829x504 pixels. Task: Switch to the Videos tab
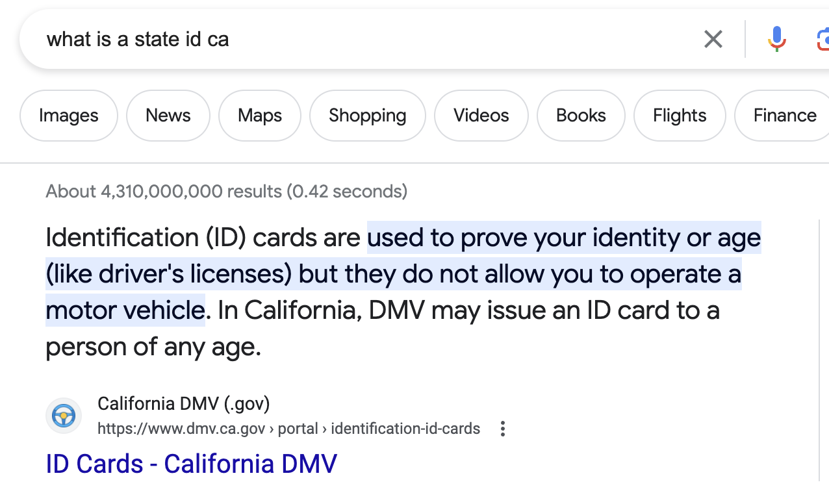click(x=481, y=115)
